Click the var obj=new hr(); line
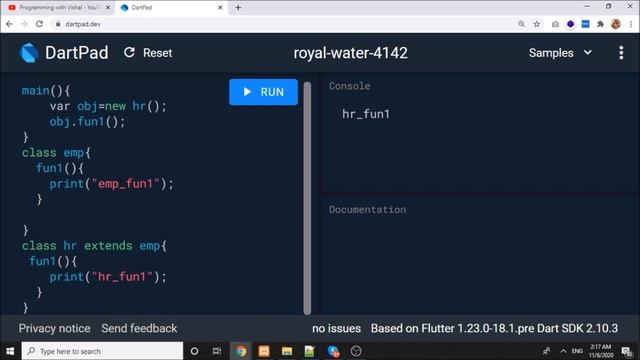This screenshot has width=640, height=360. 108,106
